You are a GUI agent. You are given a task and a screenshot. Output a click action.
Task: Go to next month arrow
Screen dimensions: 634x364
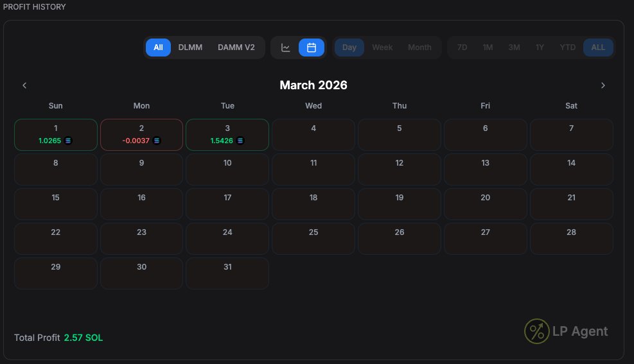603,85
